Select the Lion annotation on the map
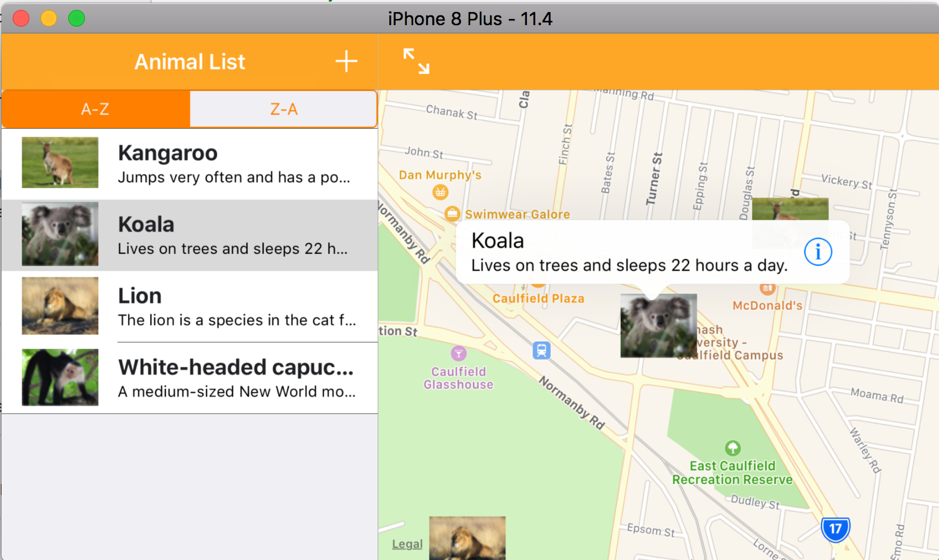The image size is (939, 560). (x=467, y=538)
